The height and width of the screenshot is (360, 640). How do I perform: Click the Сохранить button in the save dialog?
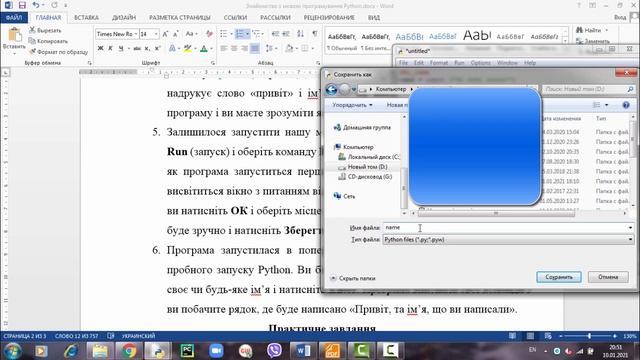pyautogui.click(x=559, y=277)
